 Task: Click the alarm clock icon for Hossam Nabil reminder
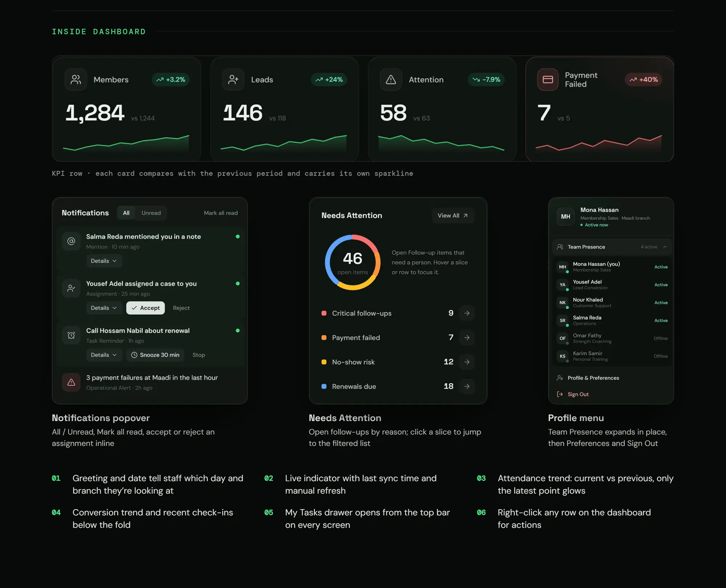(x=71, y=335)
